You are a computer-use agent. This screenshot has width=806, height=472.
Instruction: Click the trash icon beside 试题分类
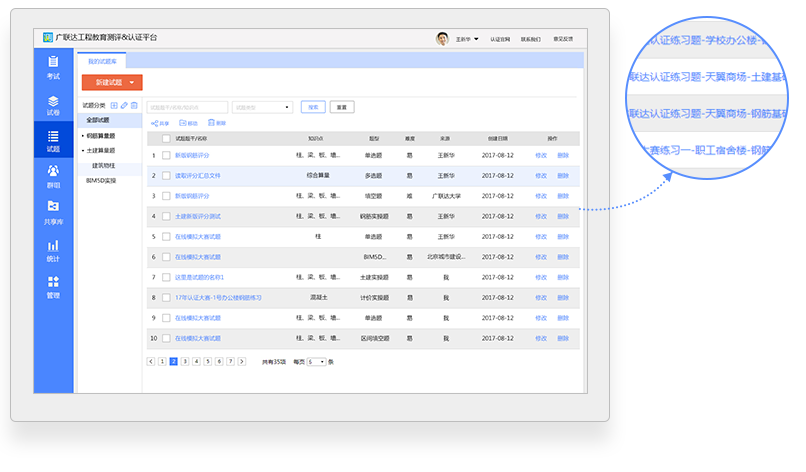pyautogui.click(x=134, y=105)
